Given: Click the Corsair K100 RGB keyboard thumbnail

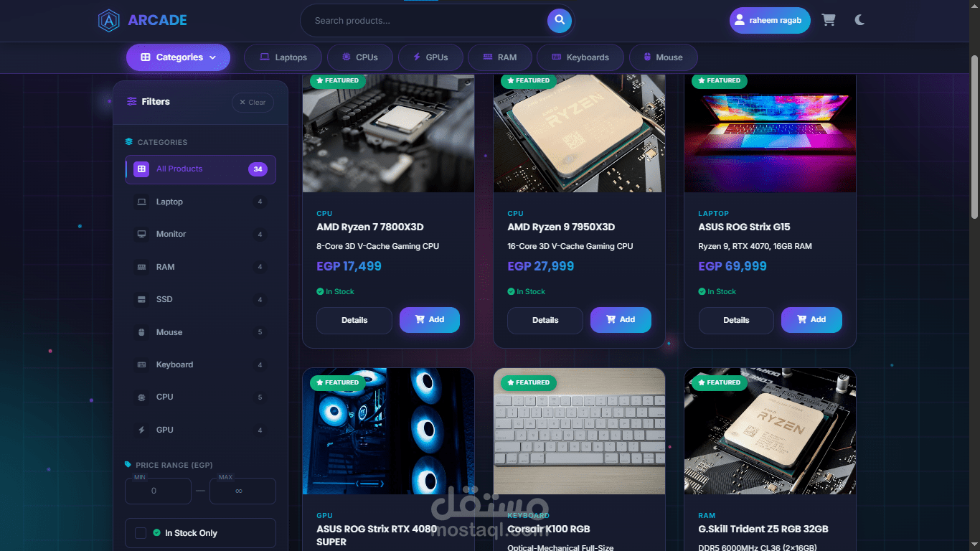Looking at the screenshot, I should click(580, 431).
